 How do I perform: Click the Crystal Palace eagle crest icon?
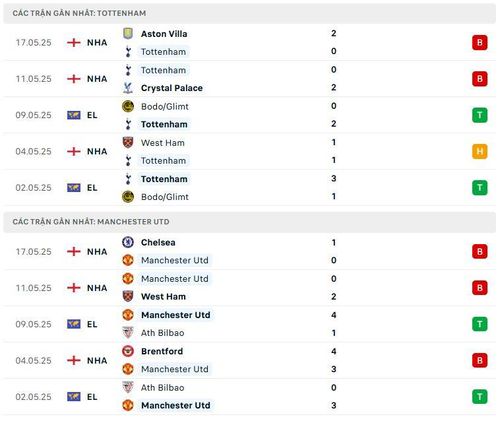(x=128, y=88)
